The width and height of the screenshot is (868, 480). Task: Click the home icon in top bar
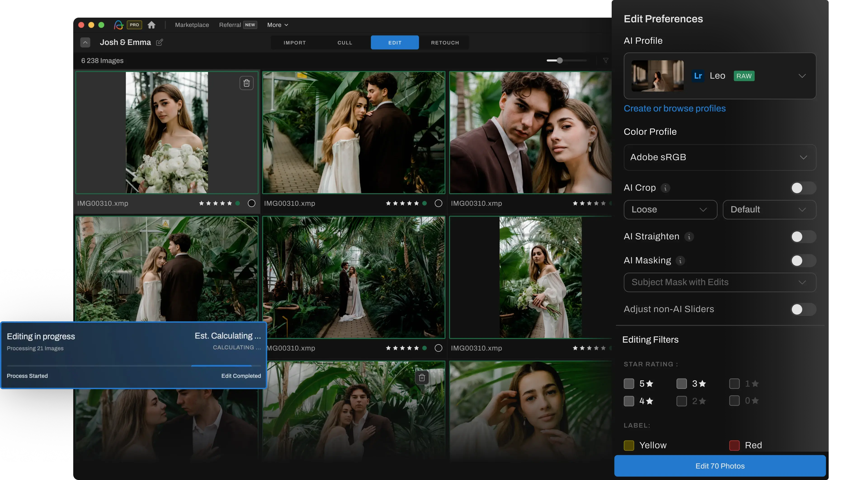[152, 25]
